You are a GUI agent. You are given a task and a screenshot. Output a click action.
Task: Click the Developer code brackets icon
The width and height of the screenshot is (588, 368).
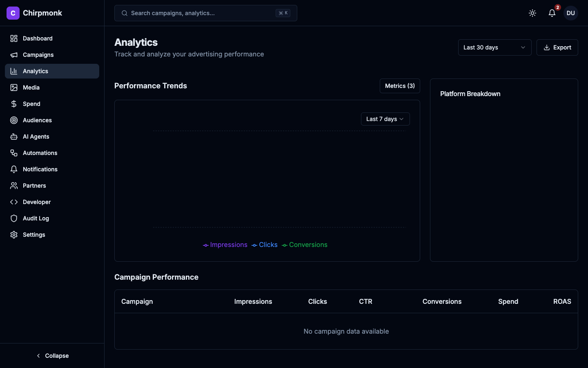click(13, 202)
